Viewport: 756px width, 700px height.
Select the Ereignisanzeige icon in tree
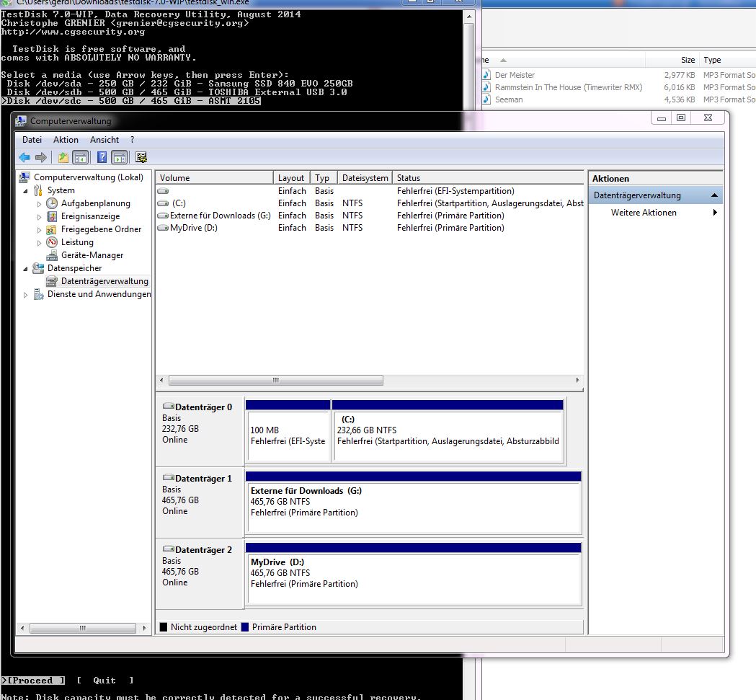pos(52,216)
